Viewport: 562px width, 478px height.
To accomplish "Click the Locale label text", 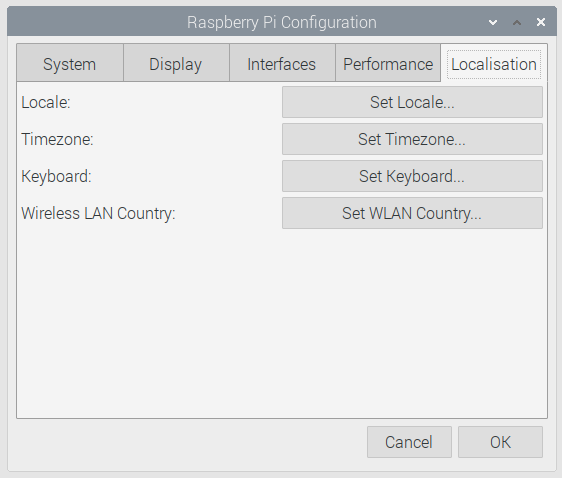I will pos(46,102).
